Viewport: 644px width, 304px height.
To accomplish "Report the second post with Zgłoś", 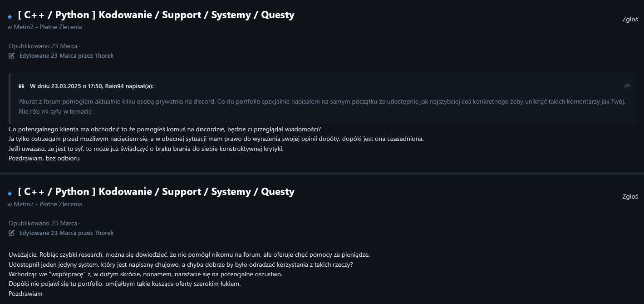I will (x=630, y=196).
